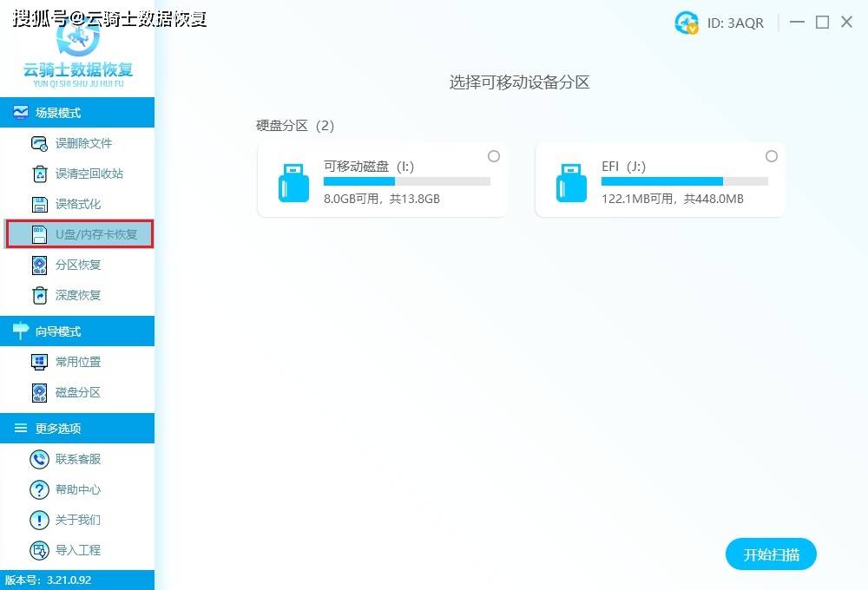Go to 常用位置 in wizard mode
This screenshot has width=868, height=590.
[x=77, y=362]
